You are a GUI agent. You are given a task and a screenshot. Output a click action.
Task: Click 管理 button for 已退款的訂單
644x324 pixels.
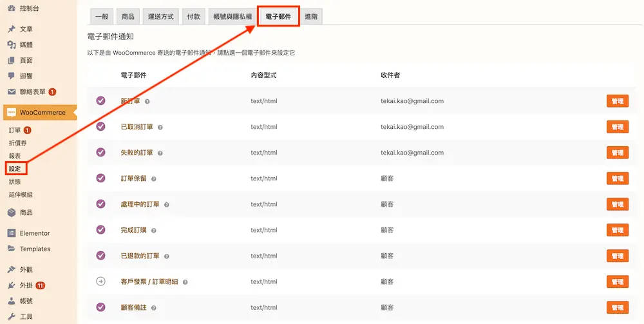pos(618,256)
